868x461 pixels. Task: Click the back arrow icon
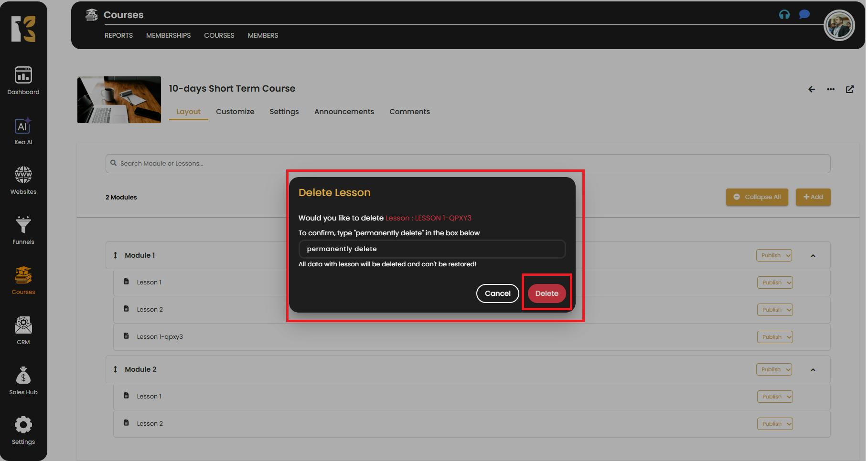coord(811,89)
